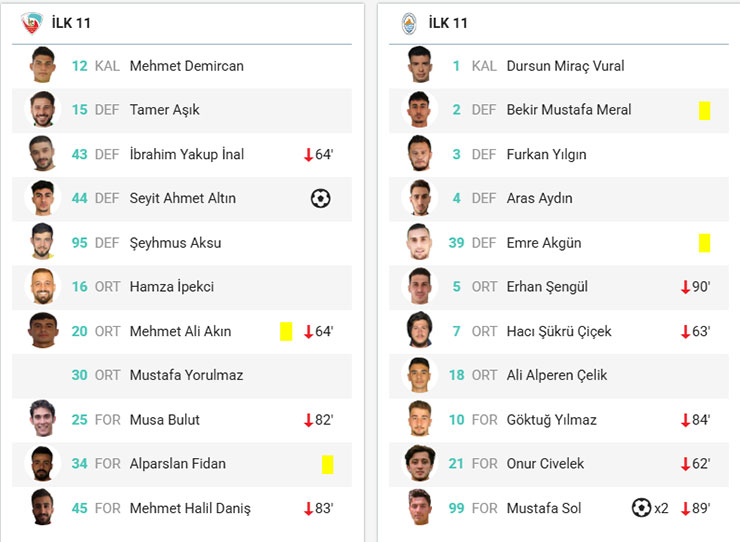740x542 pixels.
Task: Click Mustafa Sol's goal ball icon
Action: (x=641, y=508)
